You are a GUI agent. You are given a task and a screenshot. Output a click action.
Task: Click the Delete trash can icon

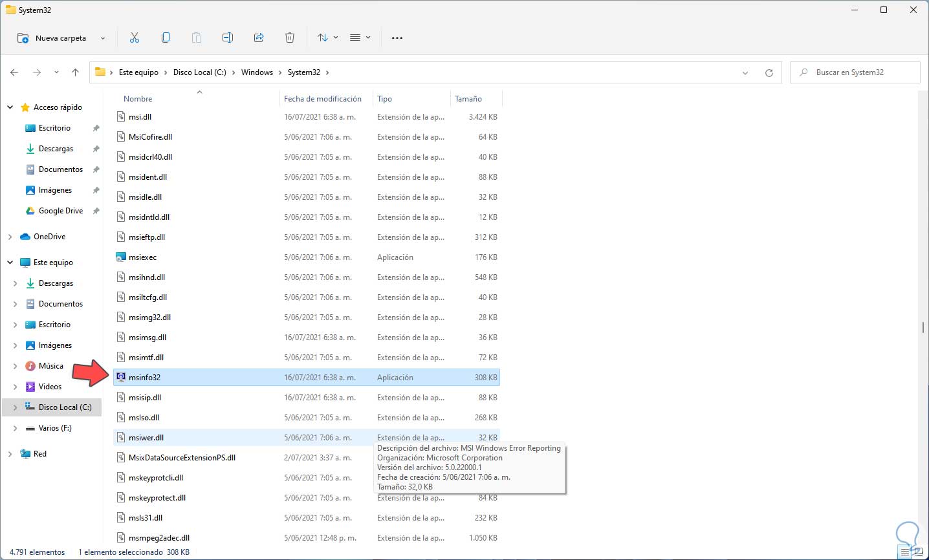(x=290, y=38)
